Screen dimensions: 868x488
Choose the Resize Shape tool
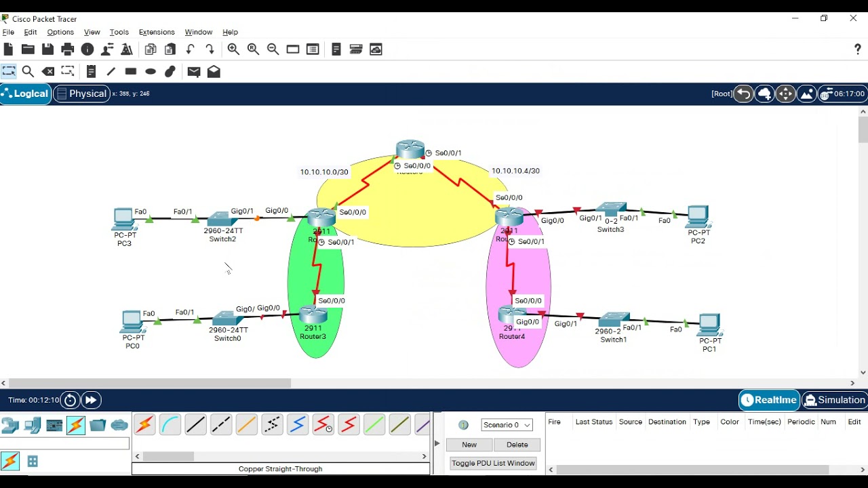(67, 71)
